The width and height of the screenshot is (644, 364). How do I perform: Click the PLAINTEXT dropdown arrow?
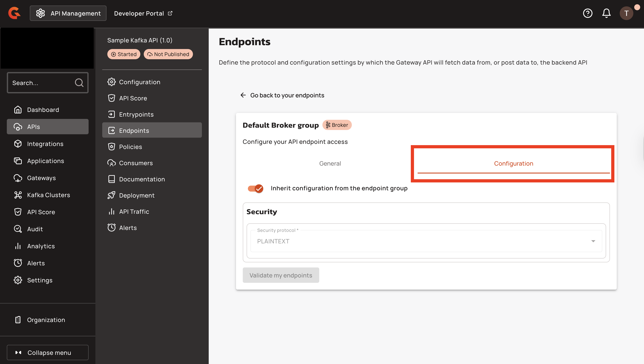click(593, 241)
